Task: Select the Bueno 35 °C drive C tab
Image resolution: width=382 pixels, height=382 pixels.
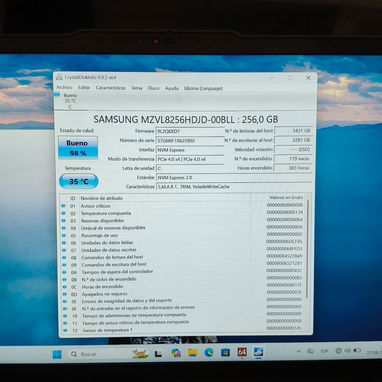Action: 69,101
